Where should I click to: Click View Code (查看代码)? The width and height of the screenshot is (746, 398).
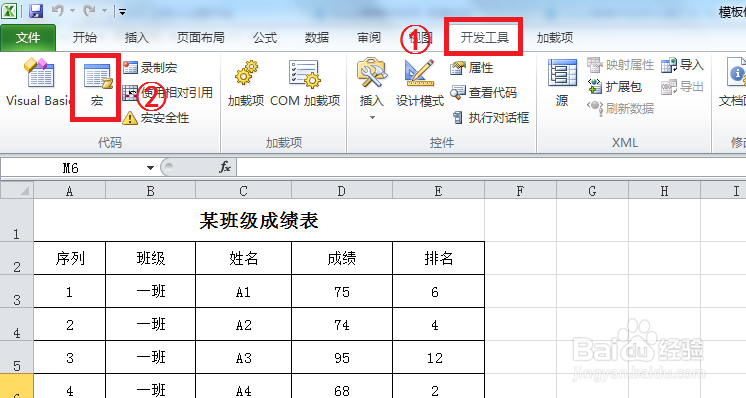(483, 92)
